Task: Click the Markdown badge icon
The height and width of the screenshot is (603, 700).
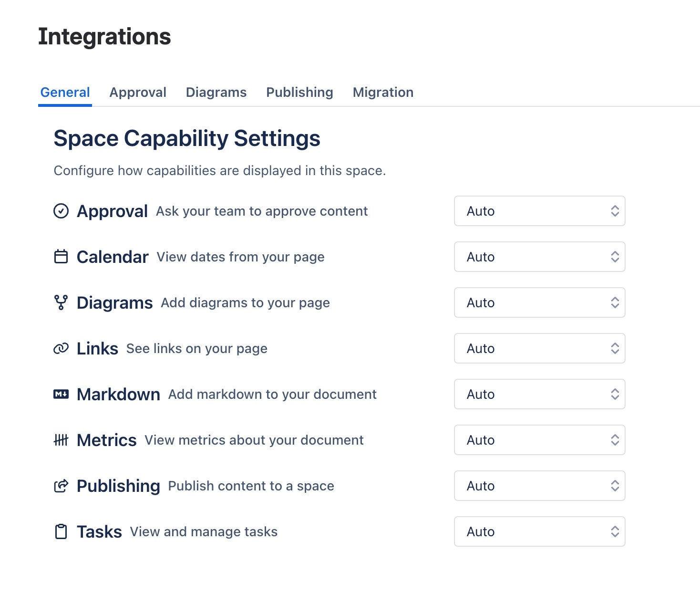Action: click(x=62, y=394)
